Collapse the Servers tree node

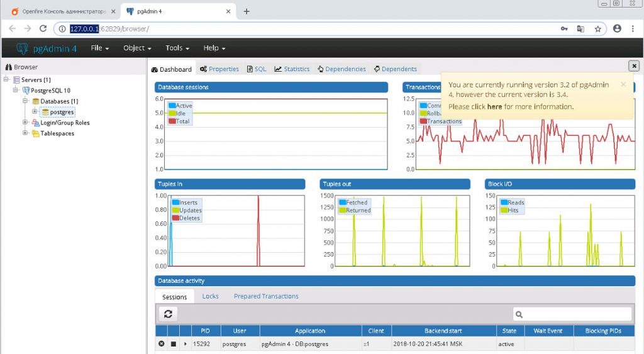[6, 79]
